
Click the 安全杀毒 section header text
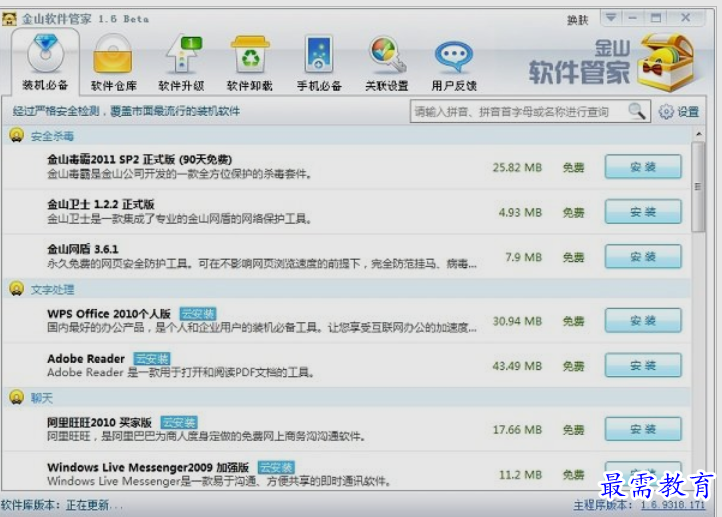pos(52,136)
